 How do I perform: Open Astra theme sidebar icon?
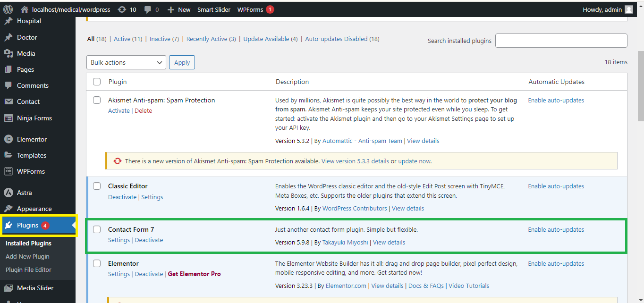[8, 193]
